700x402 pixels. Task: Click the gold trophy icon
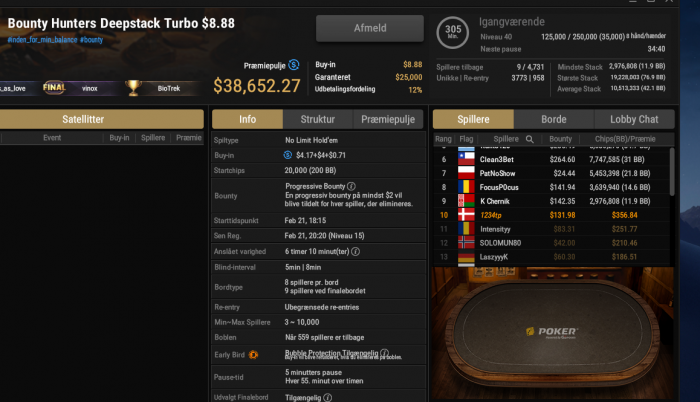tap(133, 88)
